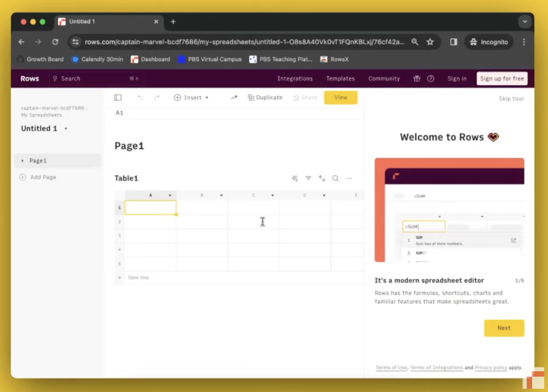The height and width of the screenshot is (392, 548).
Task: Click the Add Page plus icon
Action: click(x=23, y=177)
